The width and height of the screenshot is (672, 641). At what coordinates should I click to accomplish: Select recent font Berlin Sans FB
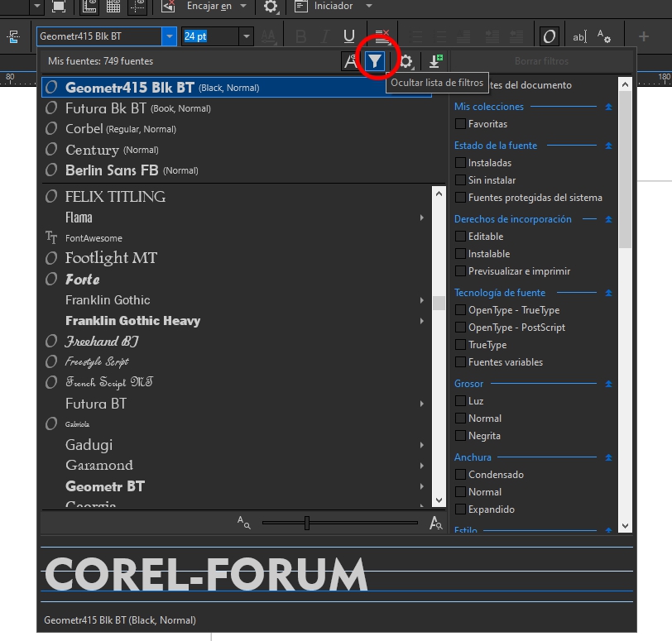(237, 170)
